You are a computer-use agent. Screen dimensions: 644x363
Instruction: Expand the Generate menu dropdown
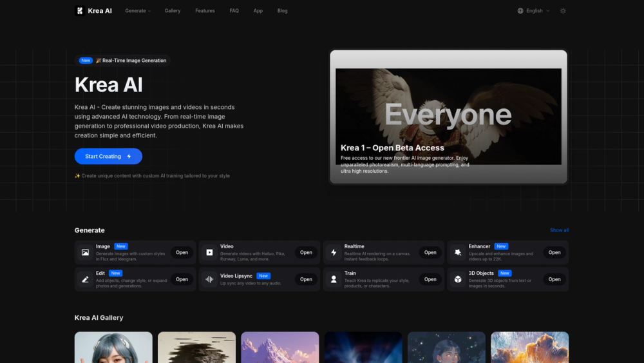(x=138, y=11)
